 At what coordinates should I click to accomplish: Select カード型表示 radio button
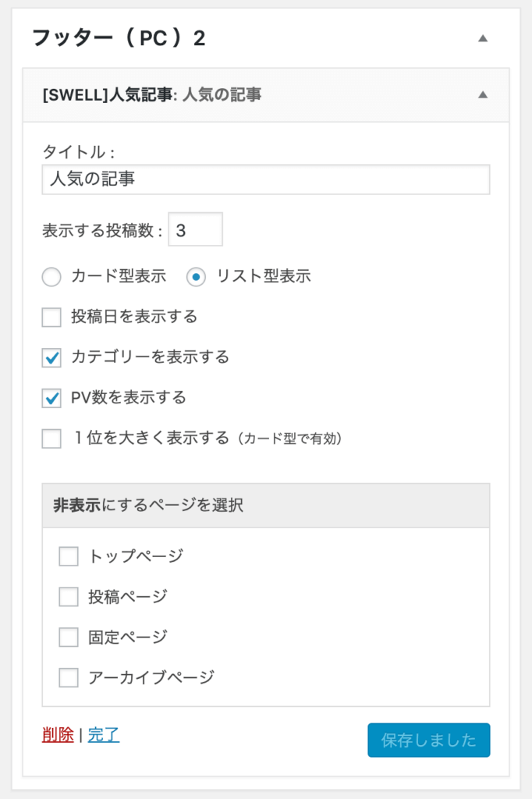(x=51, y=277)
